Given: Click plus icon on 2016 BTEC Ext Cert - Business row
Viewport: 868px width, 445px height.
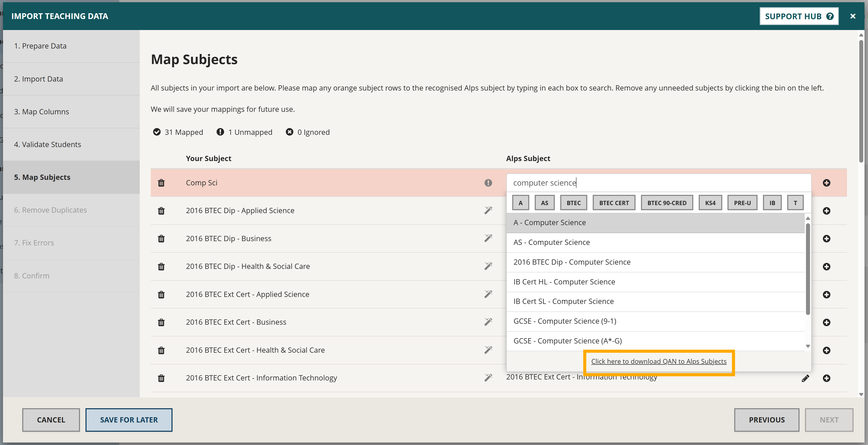Looking at the screenshot, I should (x=826, y=322).
